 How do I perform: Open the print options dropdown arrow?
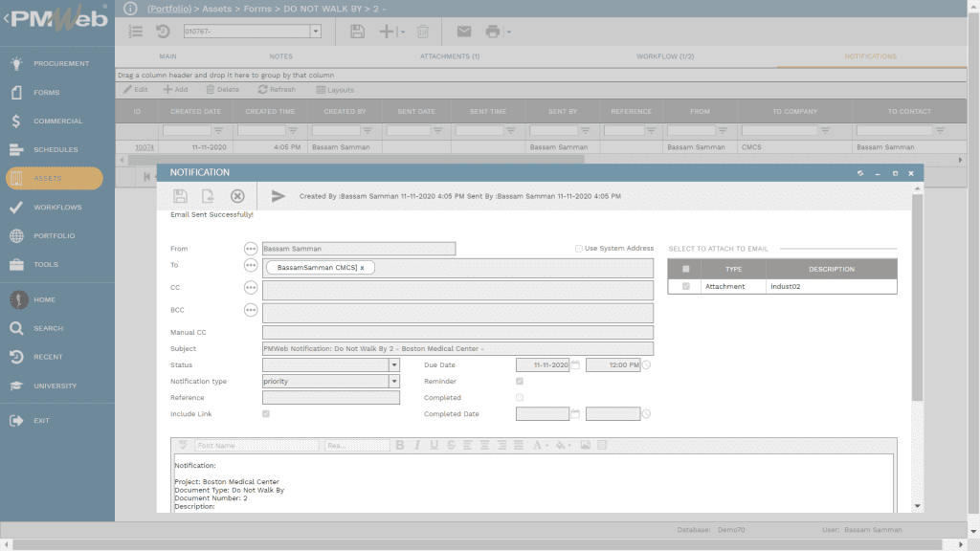coord(509,32)
